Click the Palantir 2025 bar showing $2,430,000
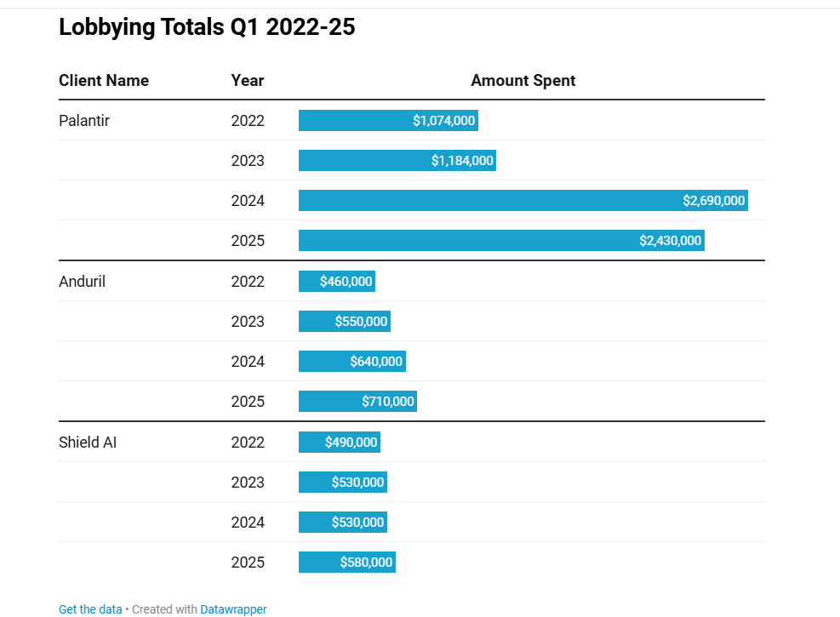 (x=501, y=241)
